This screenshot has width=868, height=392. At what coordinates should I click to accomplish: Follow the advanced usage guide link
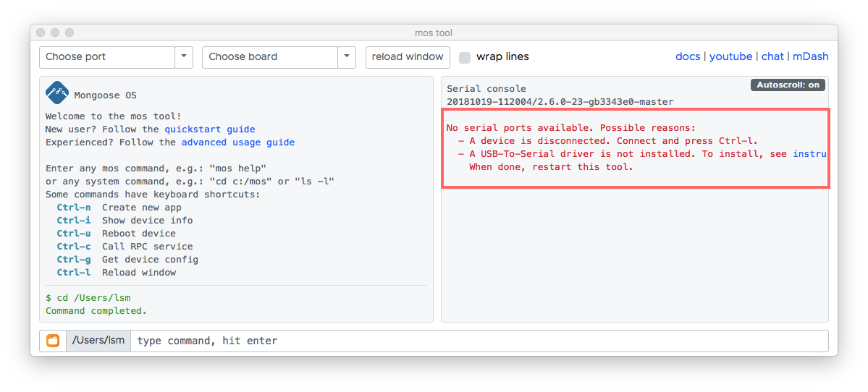pyautogui.click(x=238, y=142)
